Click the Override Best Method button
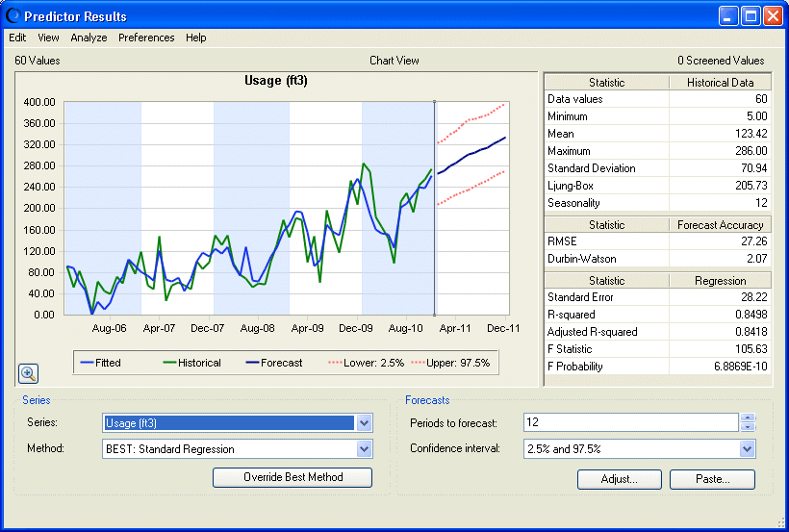The width and height of the screenshot is (789, 532). pyautogui.click(x=293, y=477)
